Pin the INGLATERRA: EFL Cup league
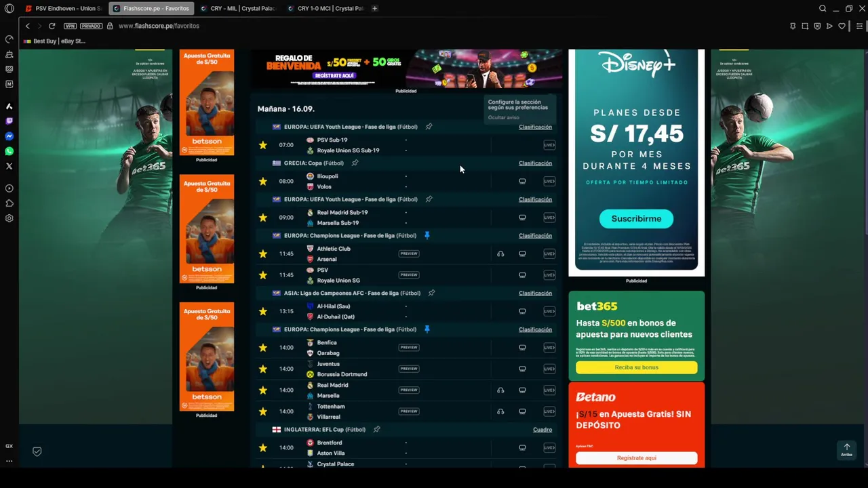The width and height of the screenshot is (868, 488). coord(376,429)
